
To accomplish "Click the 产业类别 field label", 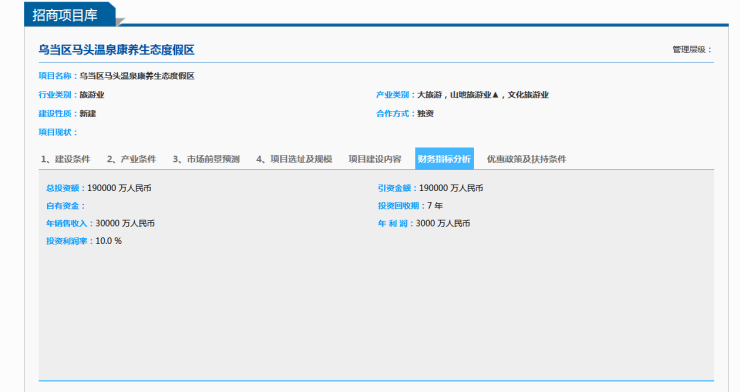I will 395,95.
